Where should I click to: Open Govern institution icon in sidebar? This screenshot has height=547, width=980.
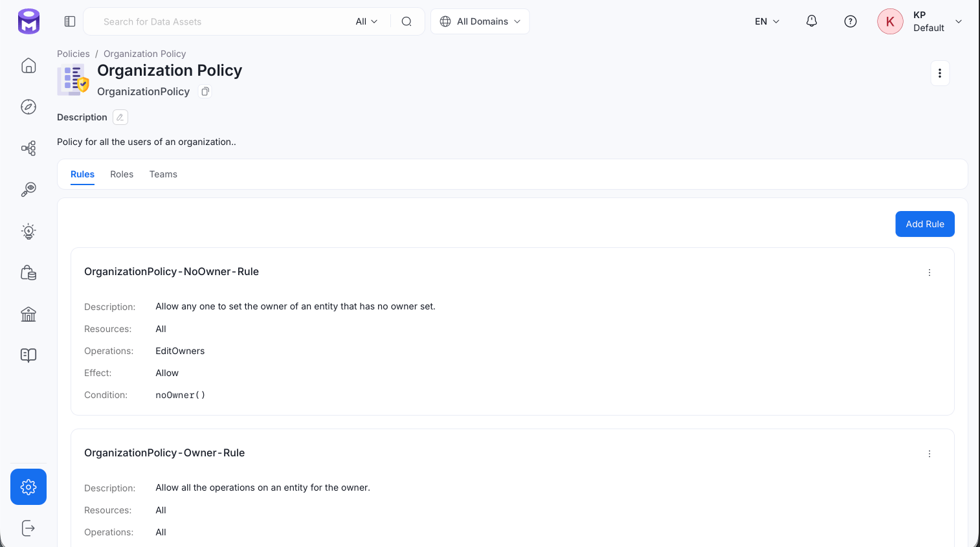coord(28,314)
